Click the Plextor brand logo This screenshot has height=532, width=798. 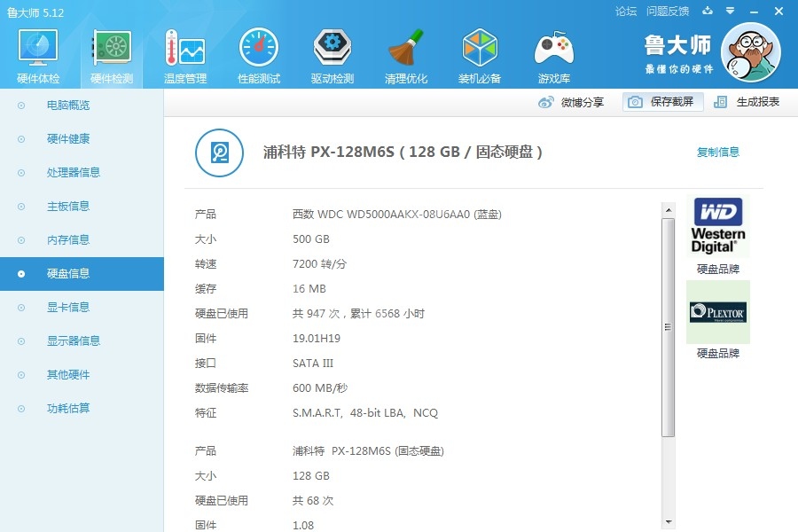[x=718, y=312]
